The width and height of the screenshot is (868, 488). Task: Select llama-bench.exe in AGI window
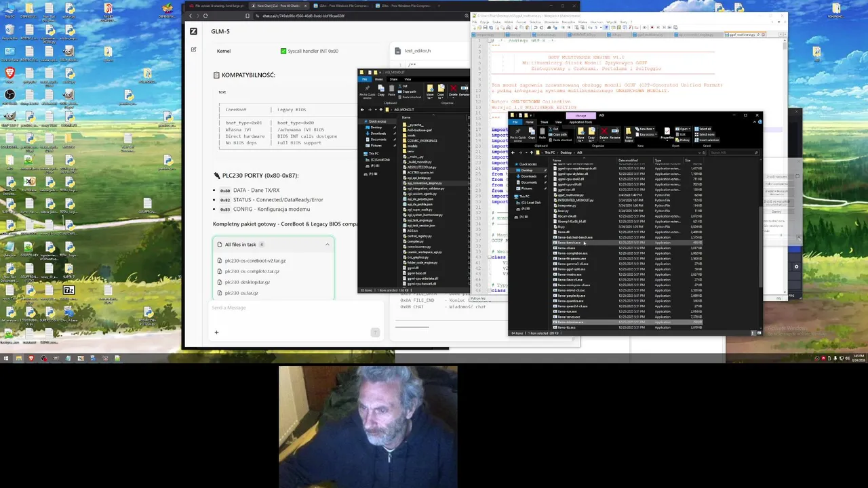tap(570, 243)
